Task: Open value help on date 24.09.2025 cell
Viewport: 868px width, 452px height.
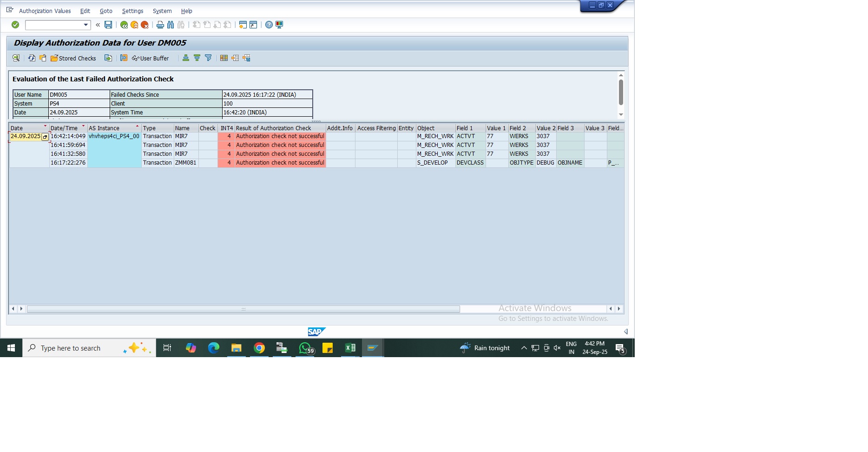Action: pos(45,137)
